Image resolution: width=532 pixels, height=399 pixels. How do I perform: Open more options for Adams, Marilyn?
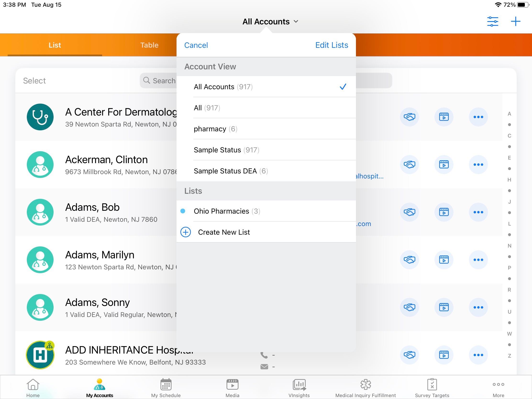pyautogui.click(x=478, y=260)
